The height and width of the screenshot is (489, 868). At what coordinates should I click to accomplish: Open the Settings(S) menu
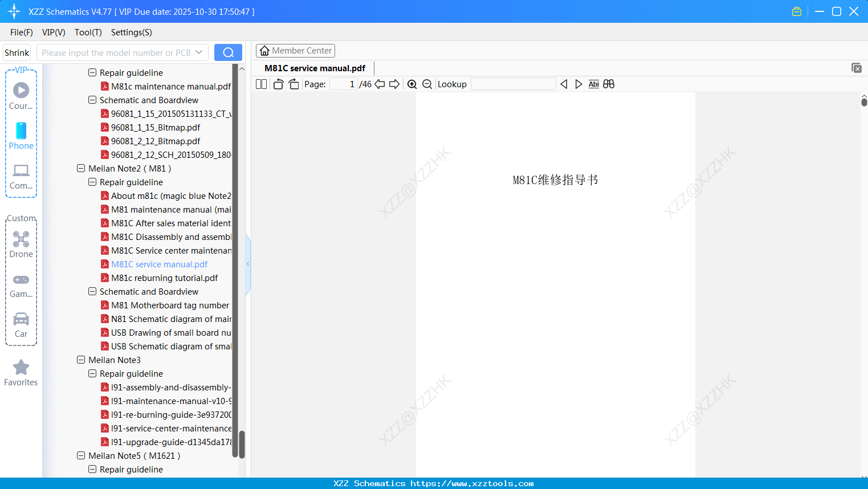click(131, 32)
